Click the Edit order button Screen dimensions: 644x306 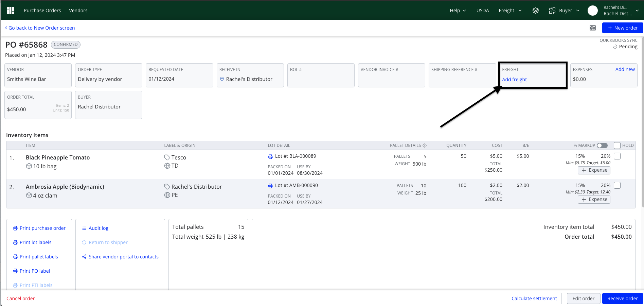coord(584,299)
